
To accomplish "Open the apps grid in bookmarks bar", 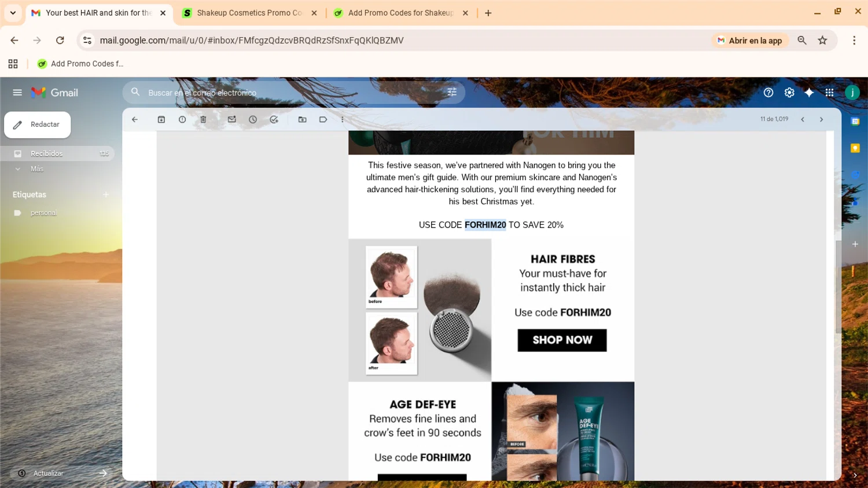I will click(x=13, y=64).
